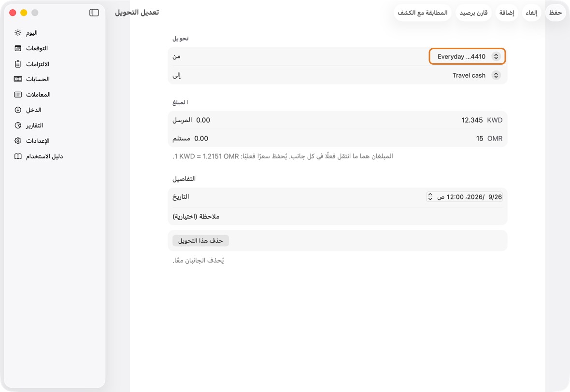This screenshot has width=570, height=392.
Task: Click the date field stepper arrows
Action: click(x=430, y=197)
